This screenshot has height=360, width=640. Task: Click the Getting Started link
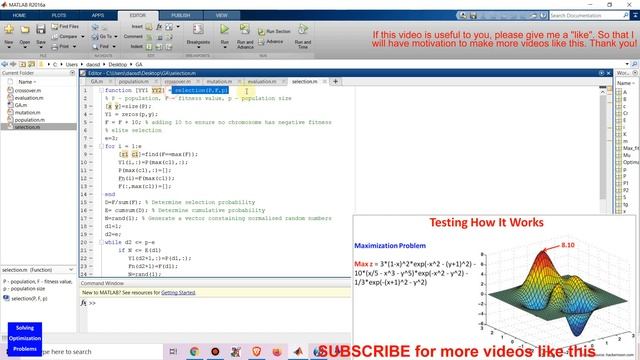click(x=178, y=293)
